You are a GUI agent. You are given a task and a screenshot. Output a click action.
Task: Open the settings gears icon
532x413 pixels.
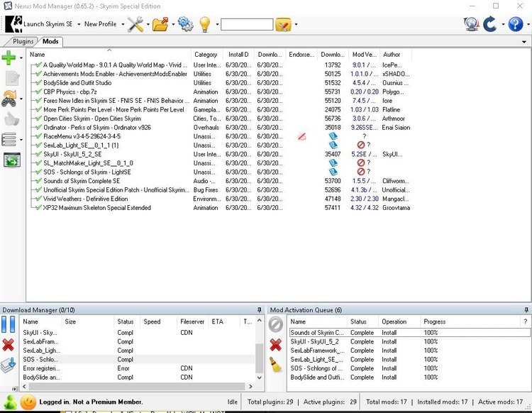pos(185,24)
